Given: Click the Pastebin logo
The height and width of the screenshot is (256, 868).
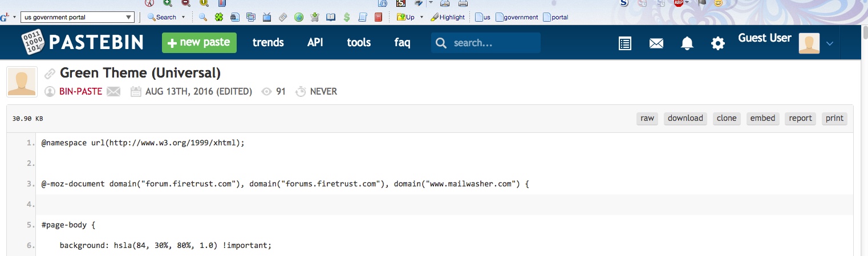Looking at the screenshot, I should [82, 42].
